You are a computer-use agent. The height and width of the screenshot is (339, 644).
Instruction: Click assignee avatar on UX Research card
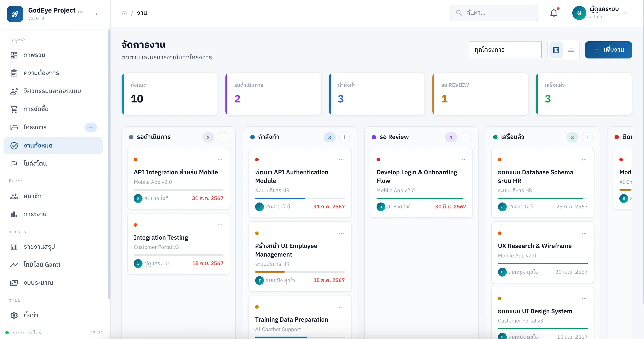pos(502,272)
